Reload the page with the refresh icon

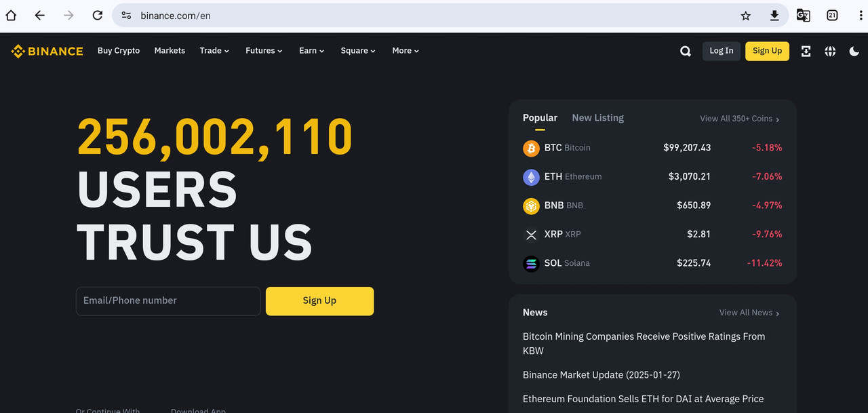pos(98,15)
